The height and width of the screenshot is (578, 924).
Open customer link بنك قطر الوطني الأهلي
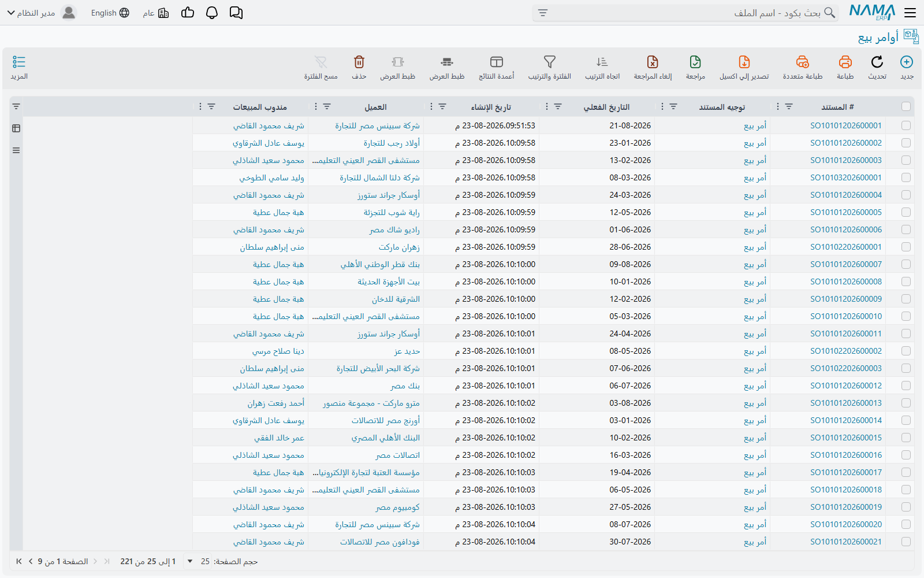click(x=380, y=264)
